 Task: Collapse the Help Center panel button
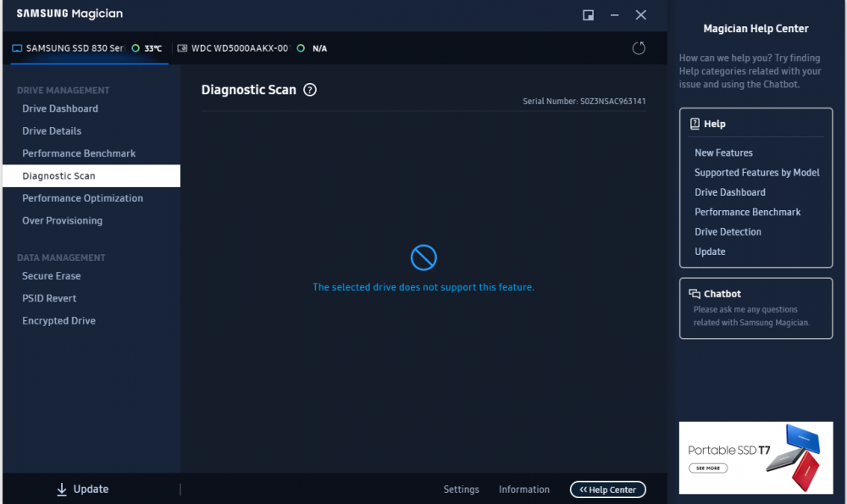coord(607,490)
